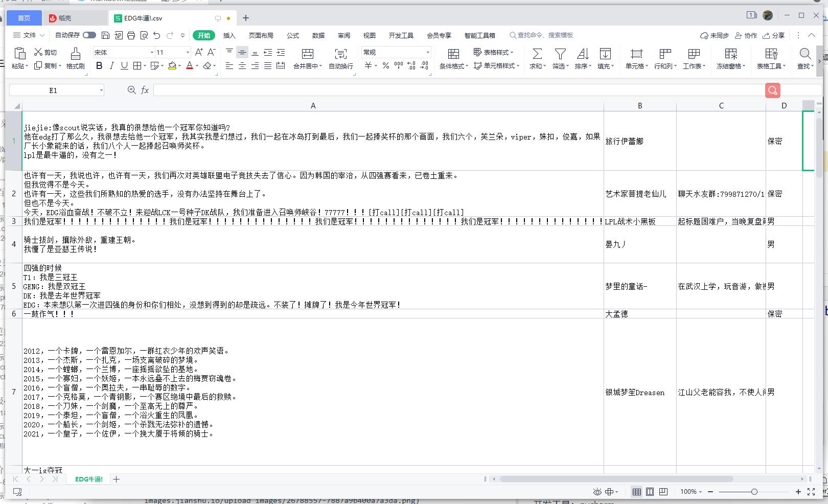Click the 协作 collaborate button
The image size is (828, 504).
[x=746, y=35]
